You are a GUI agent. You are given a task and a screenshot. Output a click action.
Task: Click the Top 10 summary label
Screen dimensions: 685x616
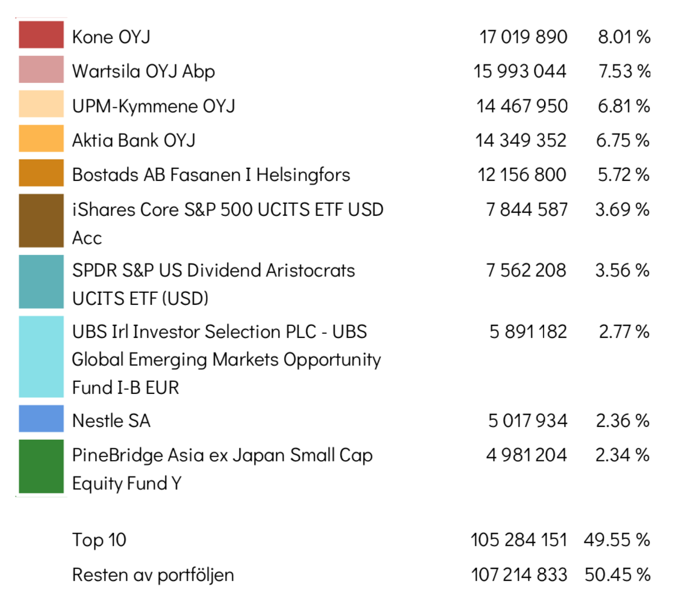[99, 540]
